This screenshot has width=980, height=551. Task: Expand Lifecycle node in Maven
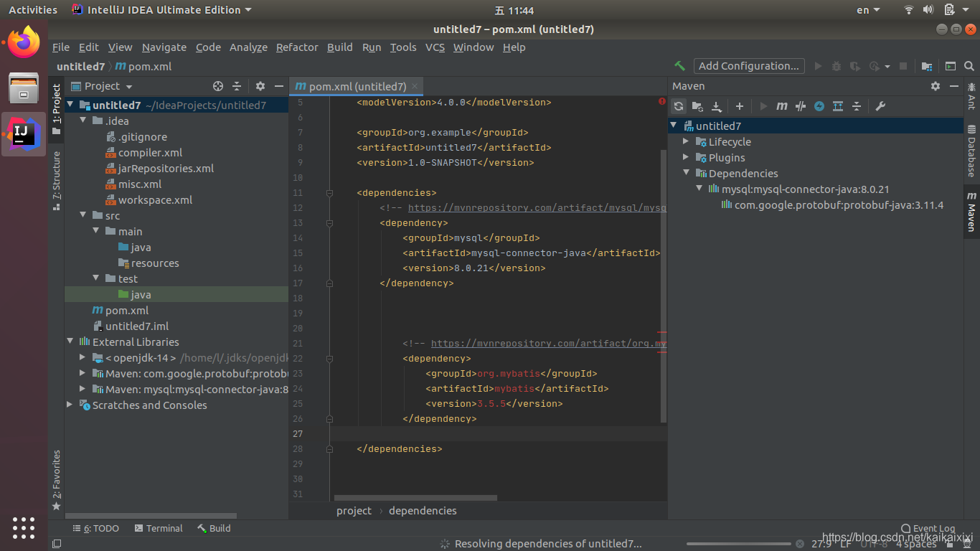(x=686, y=142)
